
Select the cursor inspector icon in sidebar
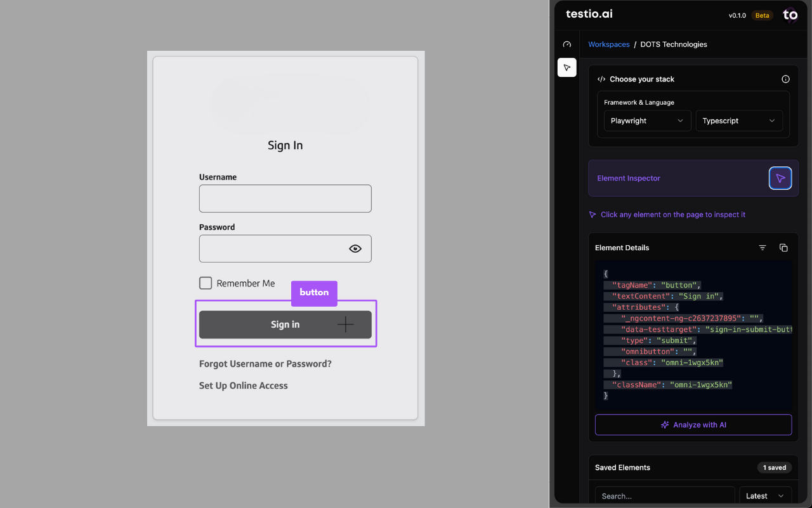[567, 67]
